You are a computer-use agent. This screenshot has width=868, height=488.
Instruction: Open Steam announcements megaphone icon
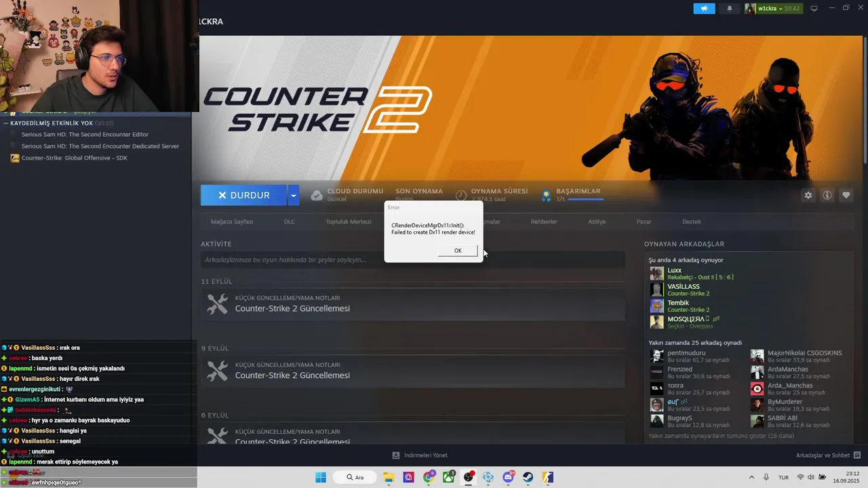pos(704,8)
